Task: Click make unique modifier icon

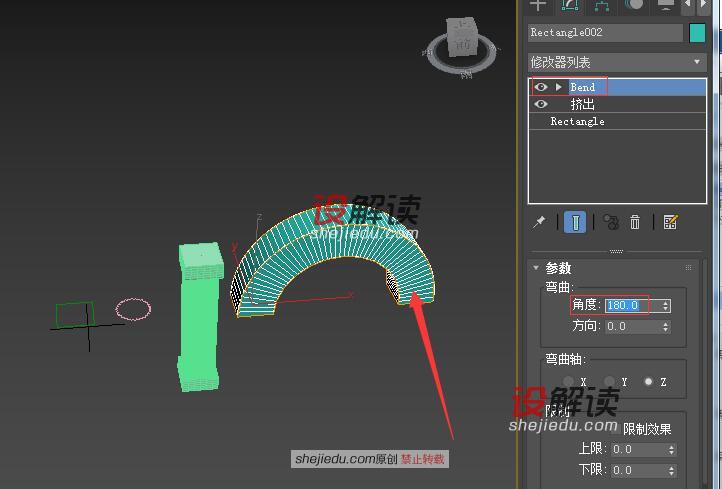Action: [610, 222]
